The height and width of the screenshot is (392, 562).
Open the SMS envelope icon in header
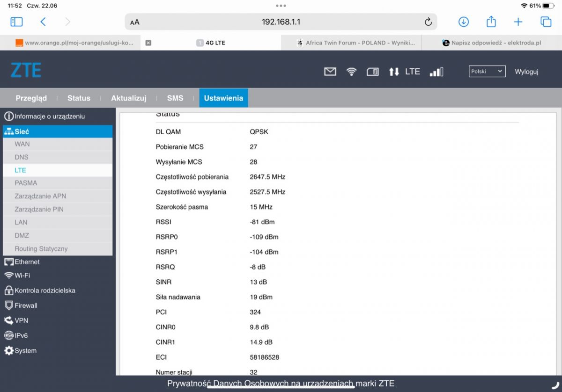coord(330,72)
